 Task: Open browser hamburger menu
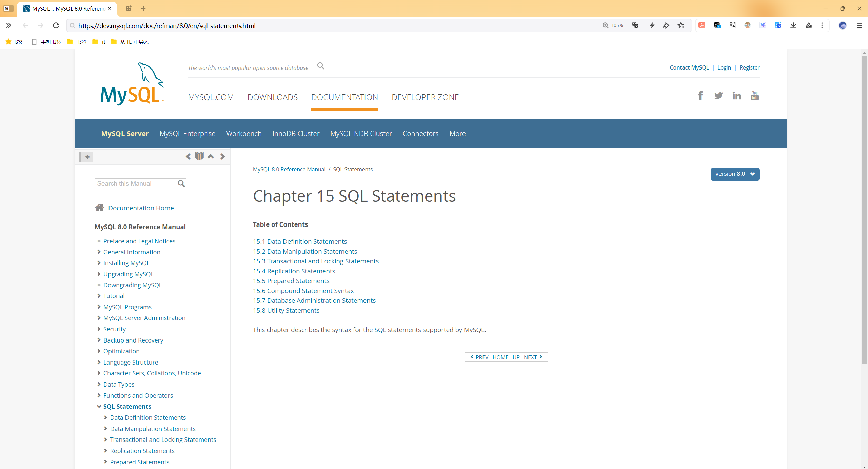[x=859, y=25]
